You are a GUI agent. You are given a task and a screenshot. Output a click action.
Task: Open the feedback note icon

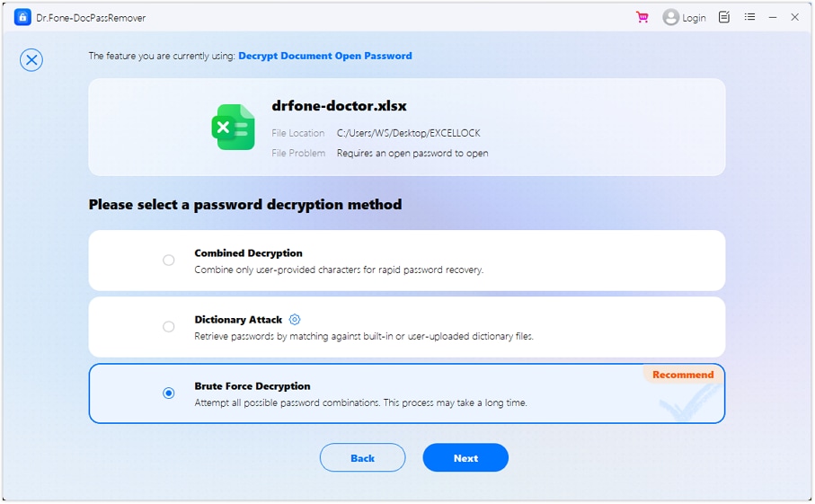pos(724,17)
